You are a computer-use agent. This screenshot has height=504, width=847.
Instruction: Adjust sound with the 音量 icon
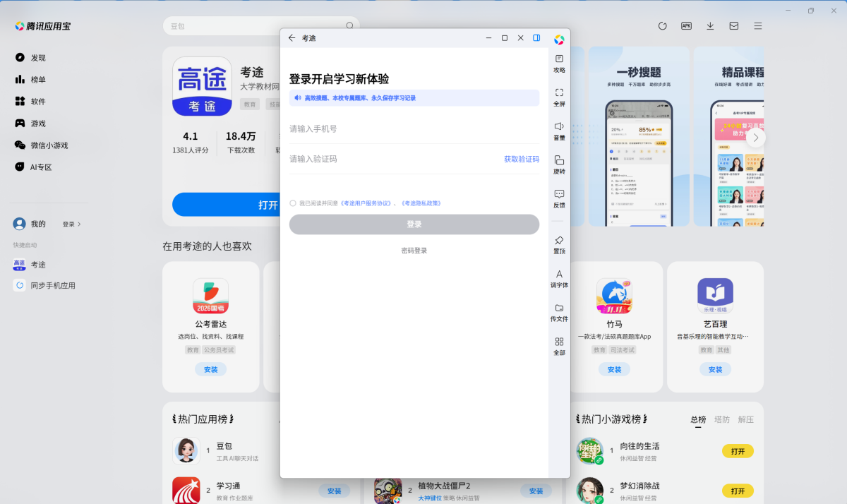tap(558, 132)
